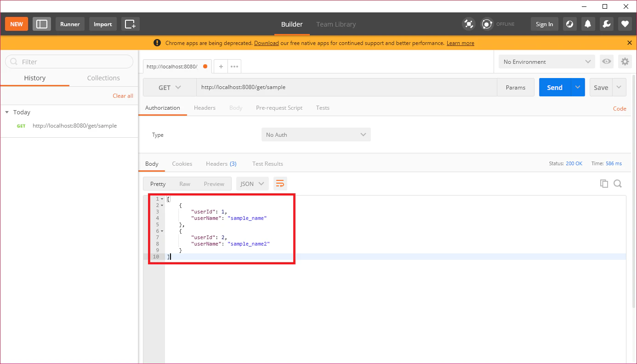The height and width of the screenshot is (364, 637).
Task: Click the sync status OFFLINE icon
Action: [x=487, y=24]
